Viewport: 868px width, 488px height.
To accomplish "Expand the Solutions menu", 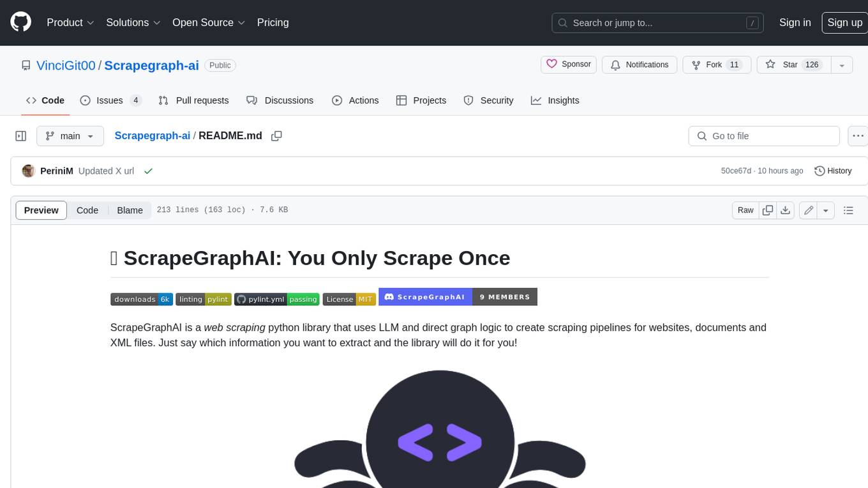I will click(x=133, y=22).
